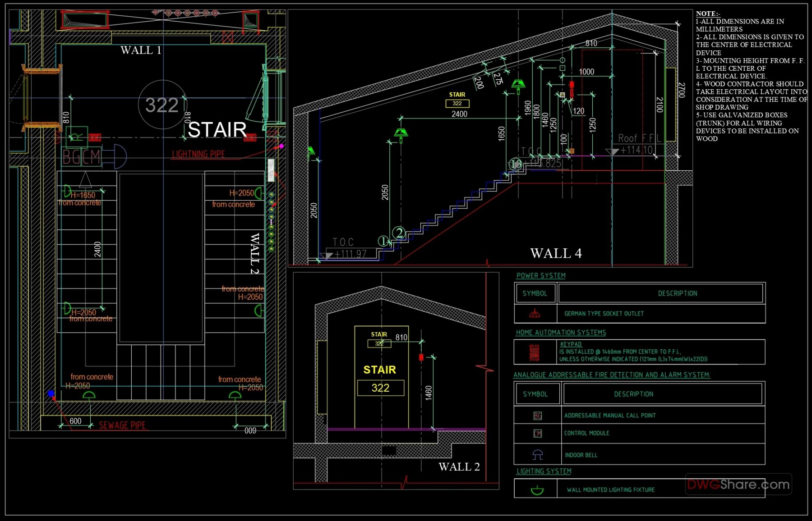Select the BG addressable manual call point symbol

click(537, 416)
